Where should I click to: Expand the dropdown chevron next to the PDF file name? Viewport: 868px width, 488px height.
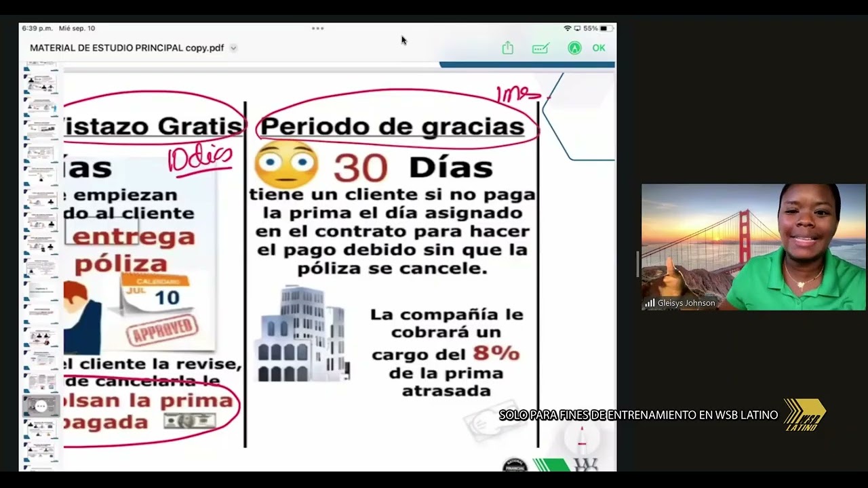coord(233,48)
